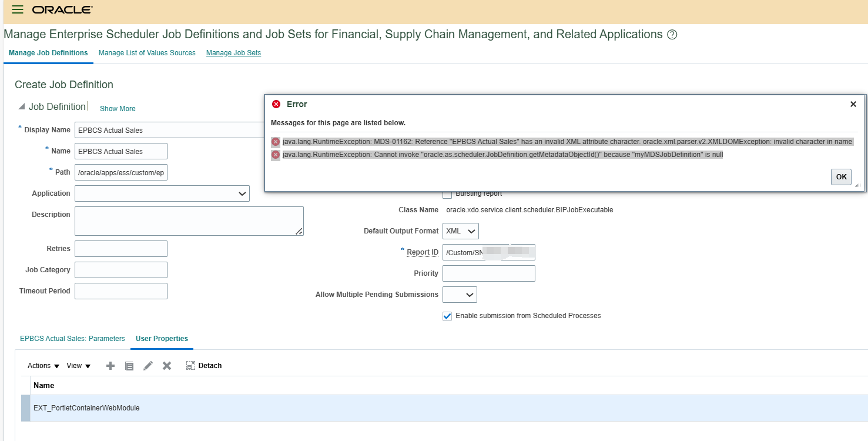
Task: Open the Actions menu
Action: click(x=43, y=366)
